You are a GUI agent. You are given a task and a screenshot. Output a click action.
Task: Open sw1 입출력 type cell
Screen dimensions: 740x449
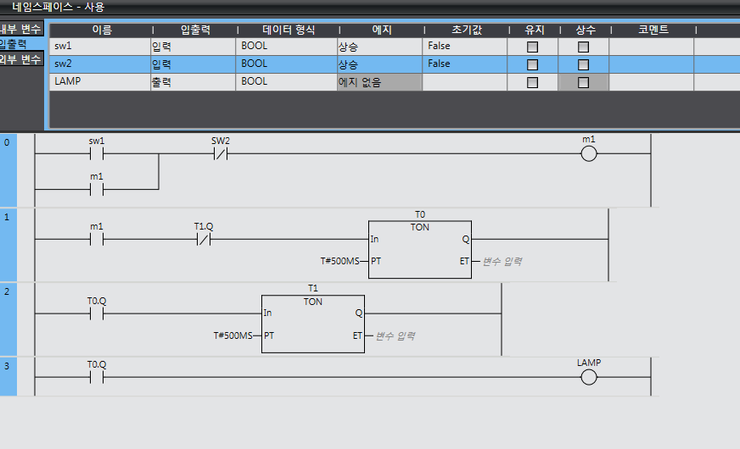tap(193, 46)
